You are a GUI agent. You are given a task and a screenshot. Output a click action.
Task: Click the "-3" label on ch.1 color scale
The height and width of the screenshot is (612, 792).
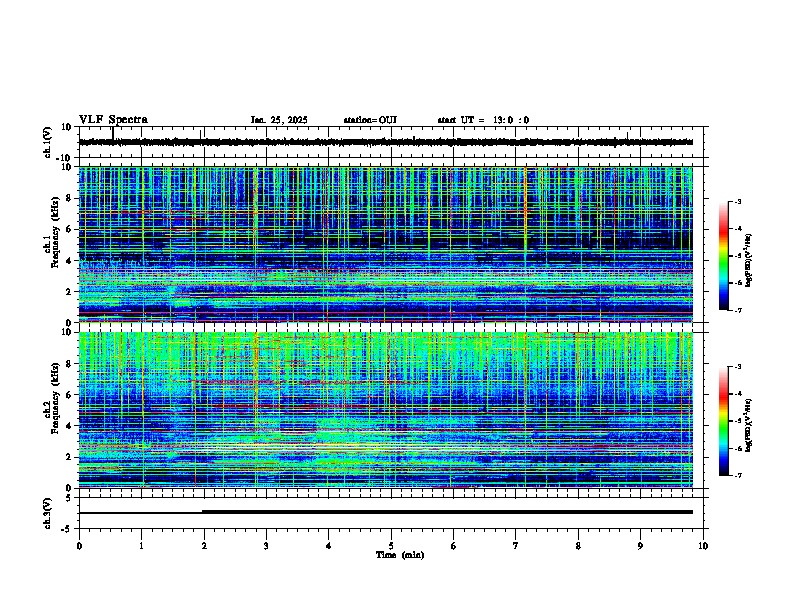click(738, 201)
